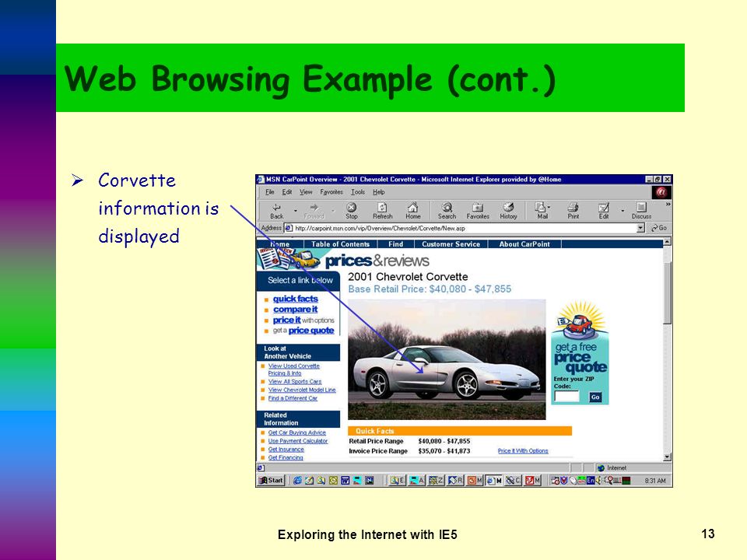
Task: Click the prices&reviews logo graphic
Action: pos(343,260)
